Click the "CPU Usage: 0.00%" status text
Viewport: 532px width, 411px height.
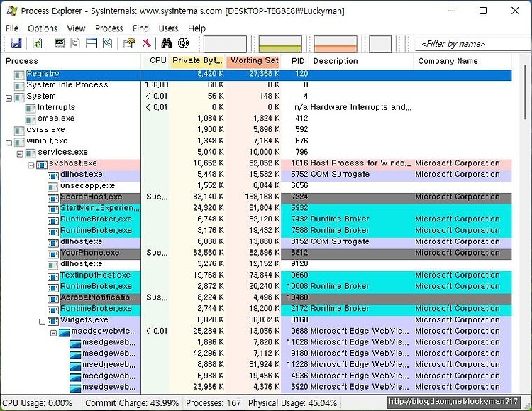(37, 403)
